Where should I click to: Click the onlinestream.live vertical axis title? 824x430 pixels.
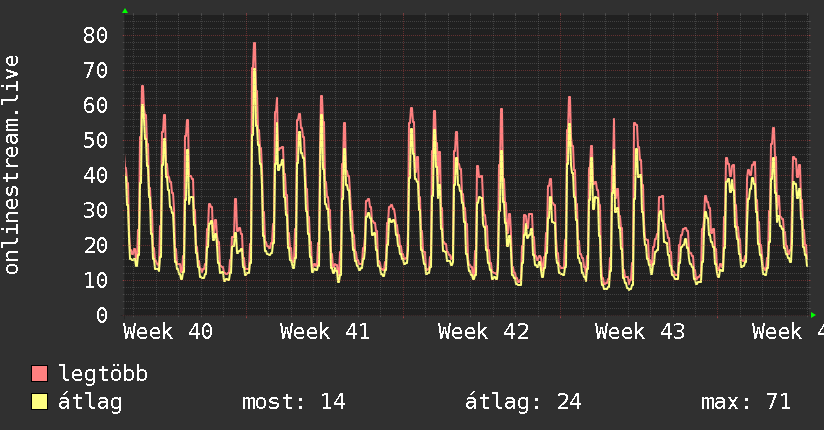point(11,165)
